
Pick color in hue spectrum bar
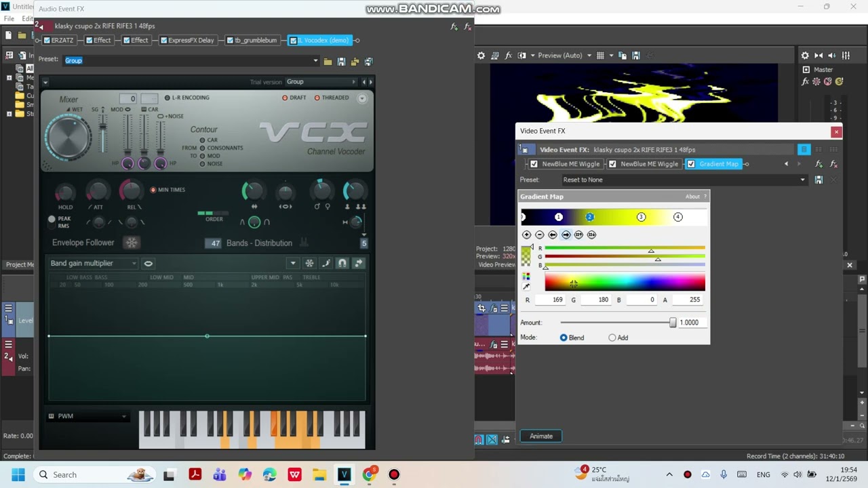625,283
